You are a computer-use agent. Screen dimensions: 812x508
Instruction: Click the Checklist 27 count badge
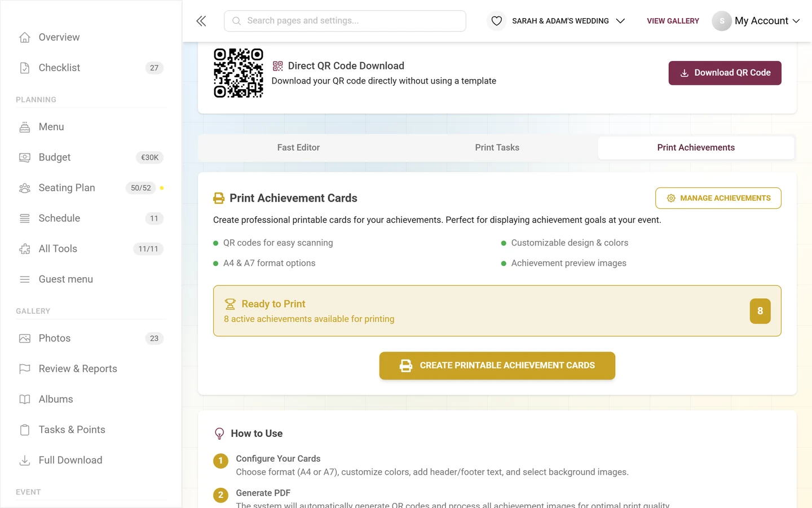click(x=155, y=68)
